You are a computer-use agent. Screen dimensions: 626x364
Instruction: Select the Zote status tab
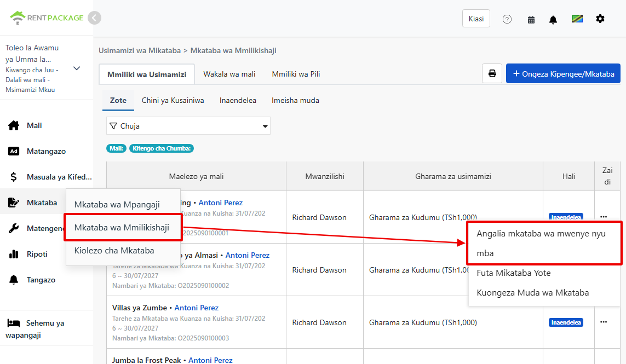click(118, 100)
